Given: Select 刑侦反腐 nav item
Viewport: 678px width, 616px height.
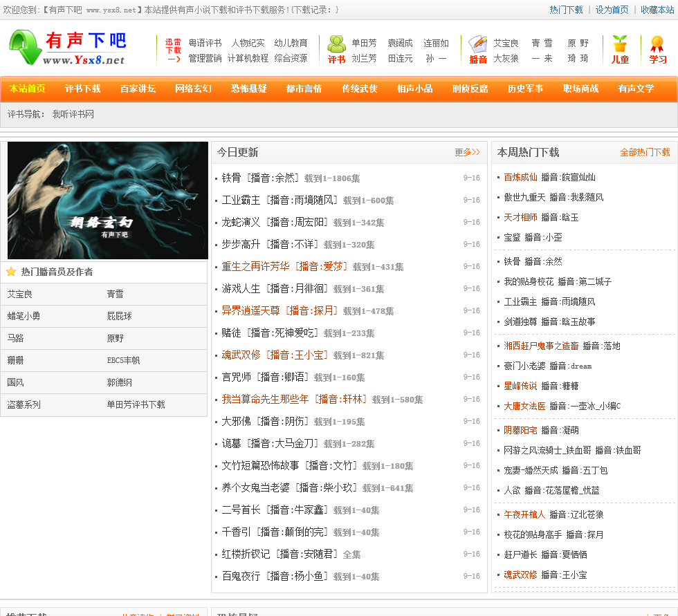Looking at the screenshot, I should pos(470,88).
